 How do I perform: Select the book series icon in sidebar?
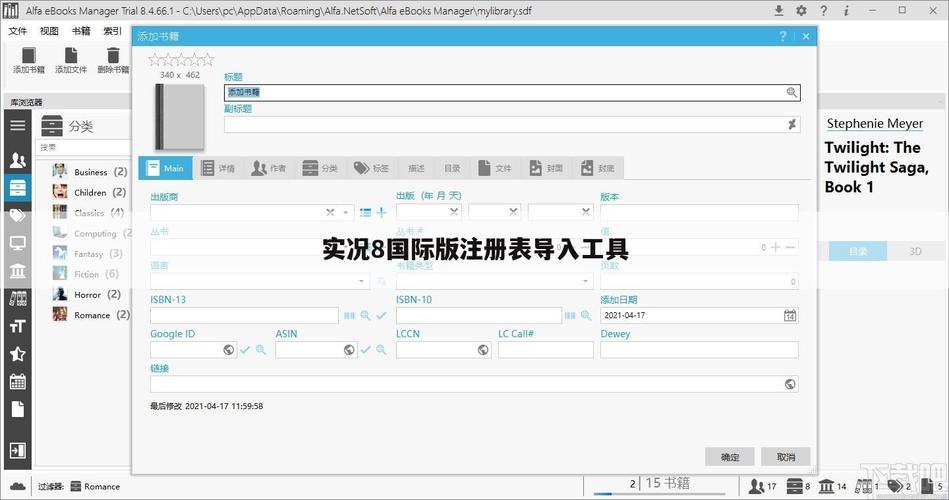coord(18,298)
